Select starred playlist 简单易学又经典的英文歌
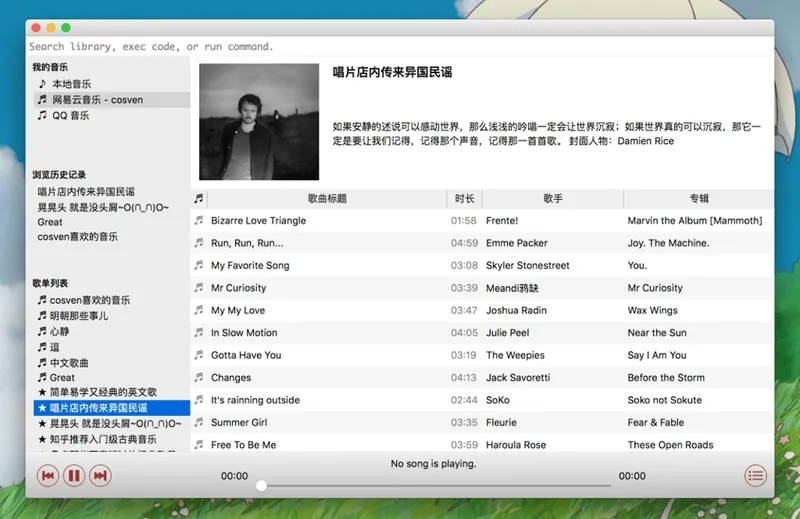Viewport: 800px width, 519px height. 103,392
